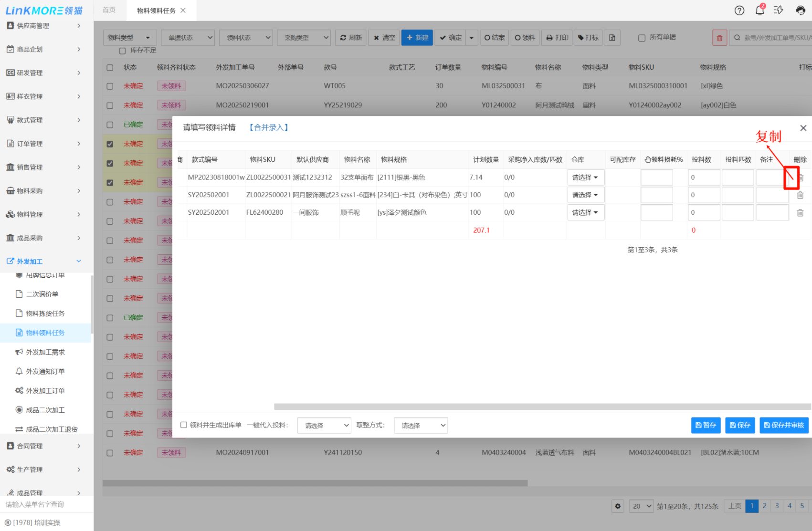
Task: Click the quick-action lightning icon in header
Action: 779,10
